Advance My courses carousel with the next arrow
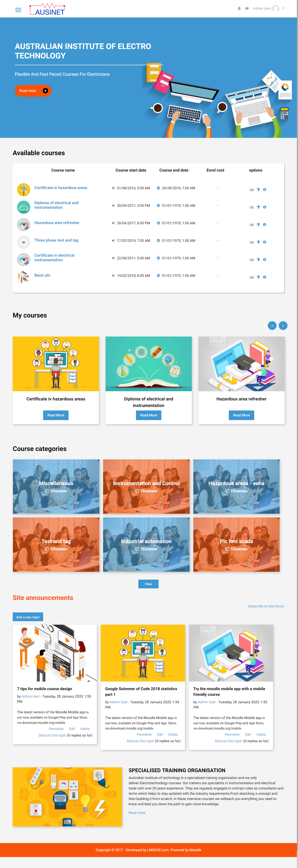The height and width of the screenshot is (868, 298). (283, 326)
